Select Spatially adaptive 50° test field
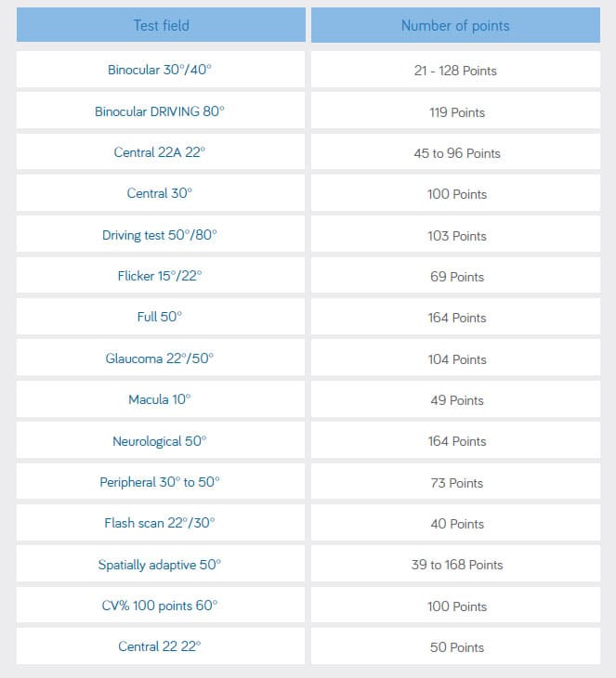 click(160, 565)
